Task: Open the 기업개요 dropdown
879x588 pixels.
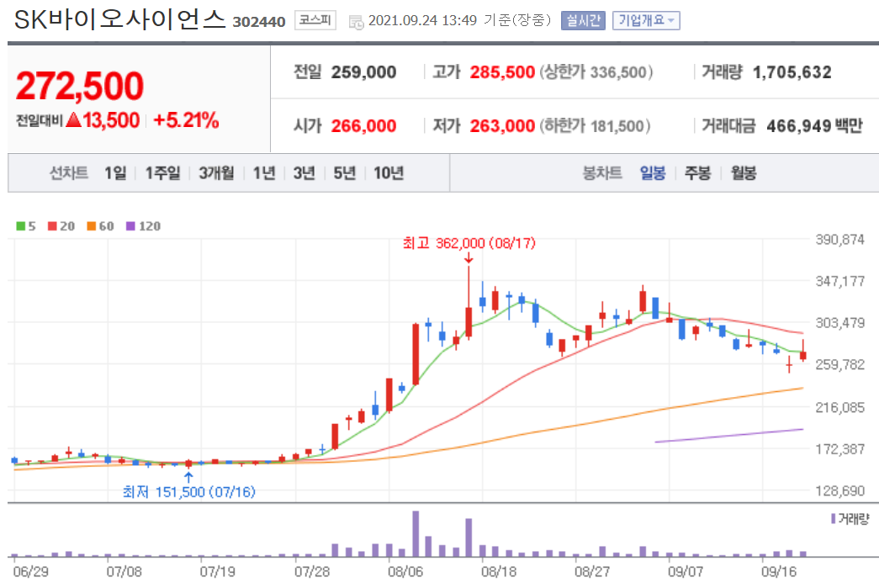Action: pos(646,21)
